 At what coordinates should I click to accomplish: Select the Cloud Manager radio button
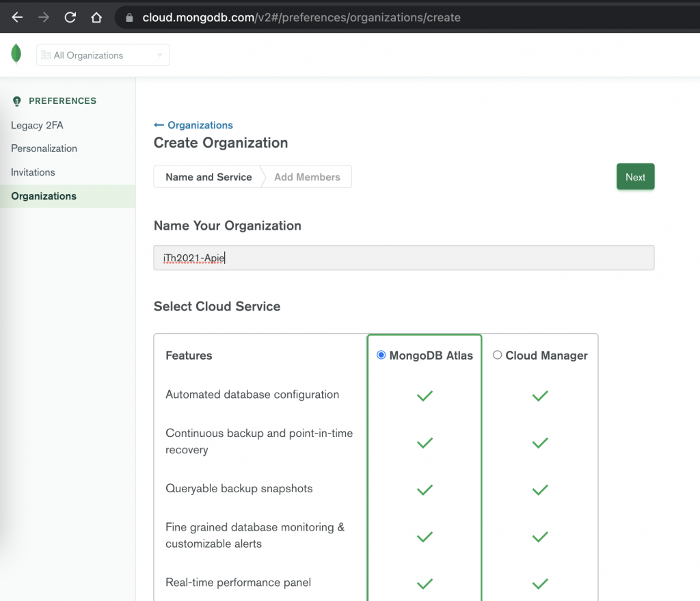point(497,355)
